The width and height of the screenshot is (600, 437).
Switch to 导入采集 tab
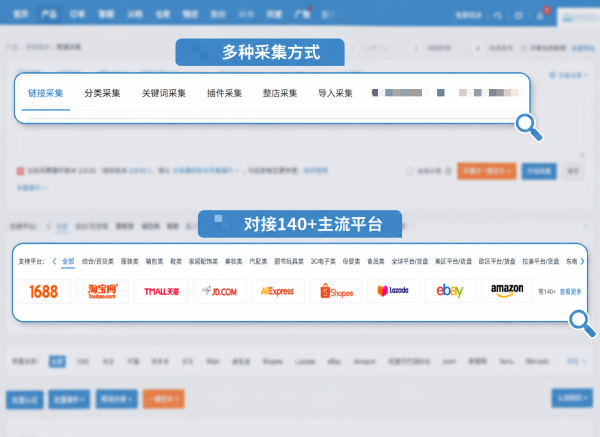point(335,93)
